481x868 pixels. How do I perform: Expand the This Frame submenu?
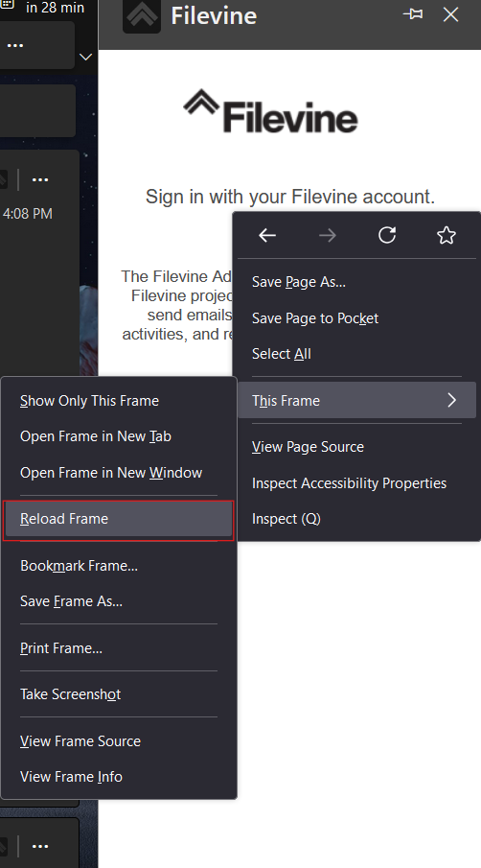point(357,400)
